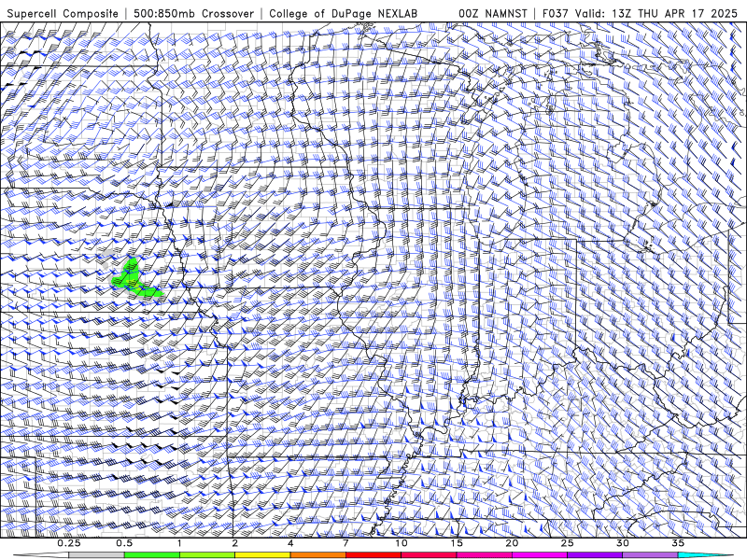Click the legend value 15
The width and height of the screenshot is (747, 560).
[457, 543]
